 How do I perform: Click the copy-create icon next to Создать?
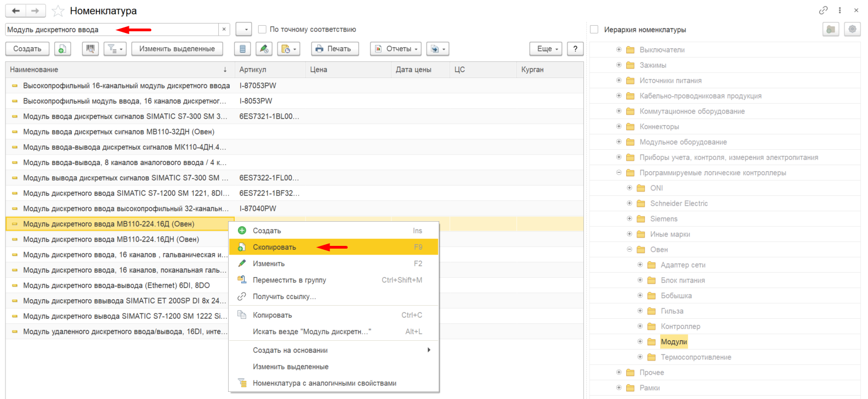[63, 49]
